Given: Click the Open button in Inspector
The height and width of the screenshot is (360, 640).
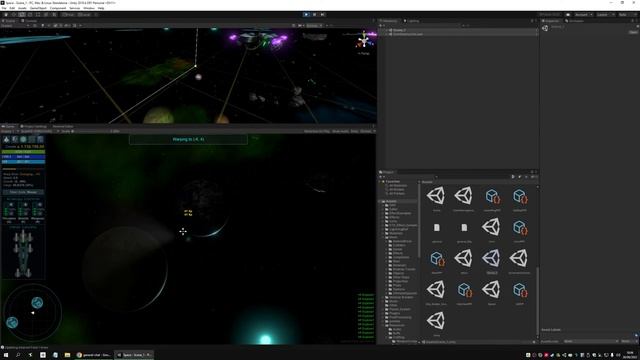Looking at the screenshot, I should pos(633,32).
